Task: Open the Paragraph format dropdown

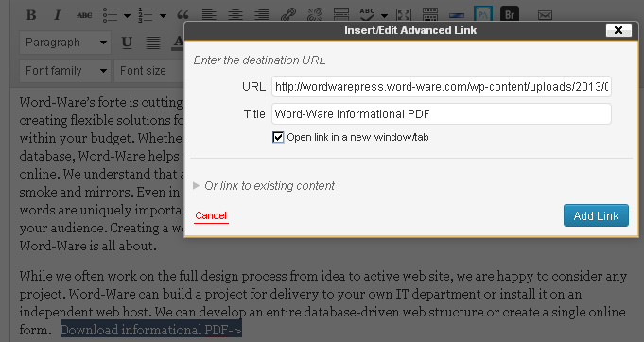Action: (x=65, y=43)
